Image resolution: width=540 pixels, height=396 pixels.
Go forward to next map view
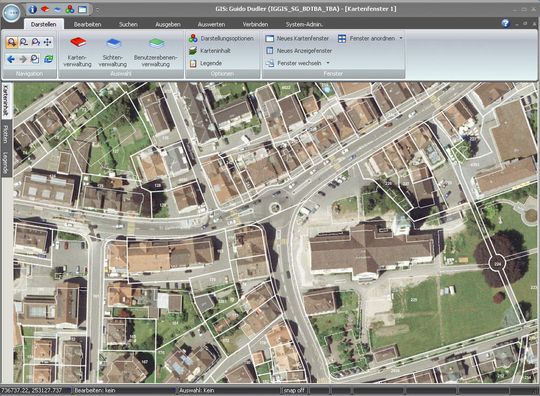click(x=23, y=59)
